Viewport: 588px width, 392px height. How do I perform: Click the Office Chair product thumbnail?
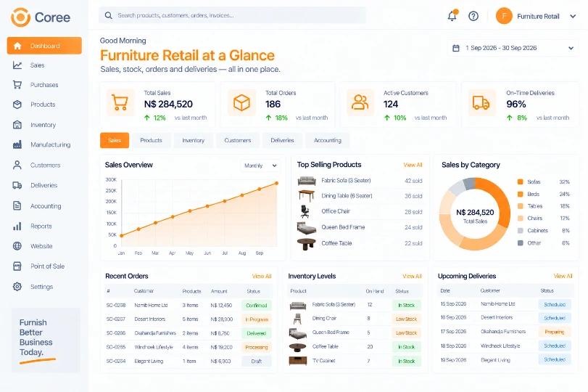(305, 211)
